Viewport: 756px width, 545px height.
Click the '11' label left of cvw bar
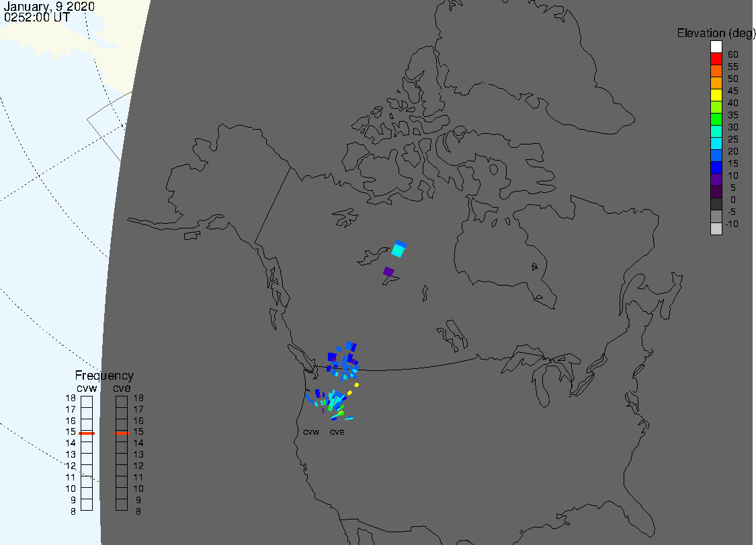[x=71, y=478]
